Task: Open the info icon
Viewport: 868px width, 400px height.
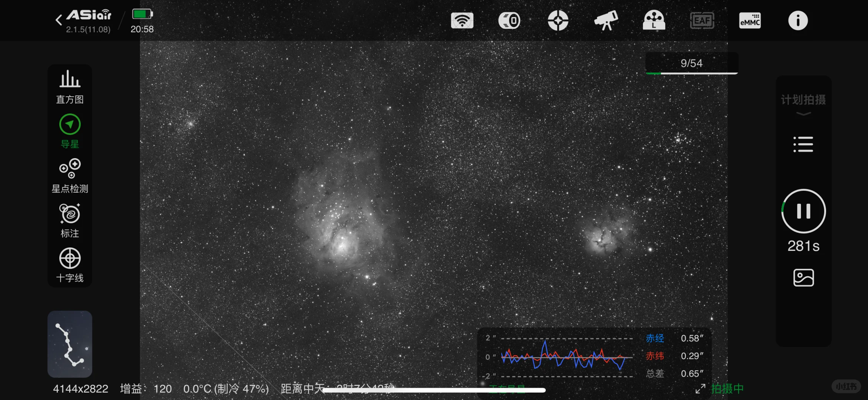Action: [x=798, y=20]
